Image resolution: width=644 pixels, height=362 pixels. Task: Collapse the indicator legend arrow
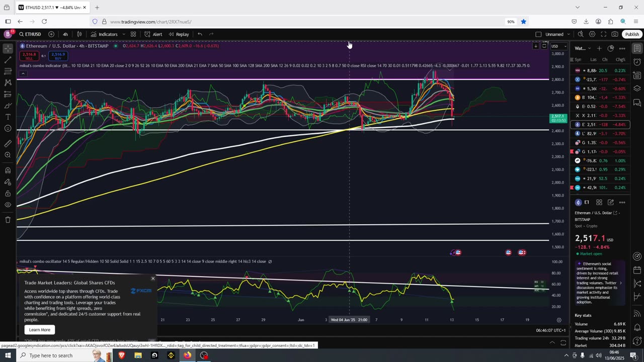pyautogui.click(x=23, y=73)
